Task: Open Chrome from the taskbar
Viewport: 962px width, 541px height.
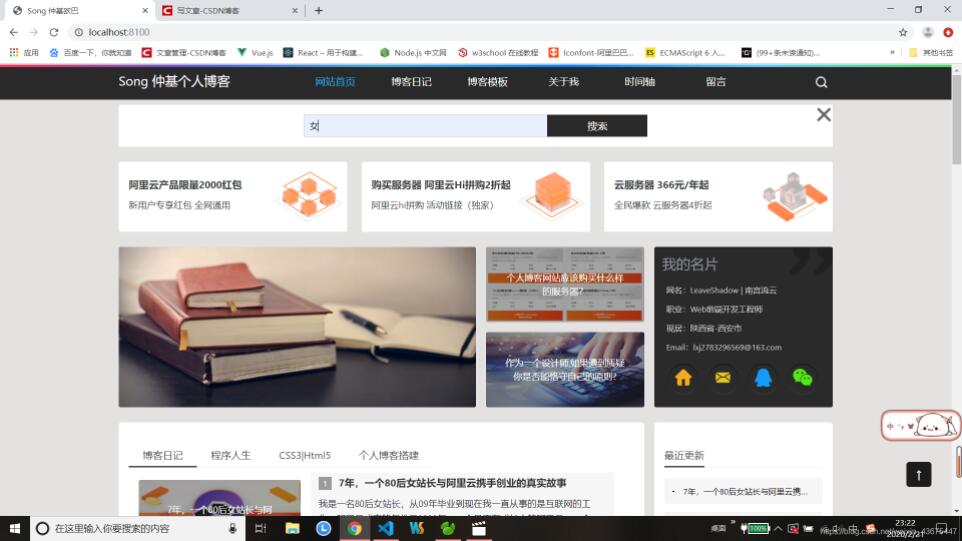Action: tap(355, 528)
